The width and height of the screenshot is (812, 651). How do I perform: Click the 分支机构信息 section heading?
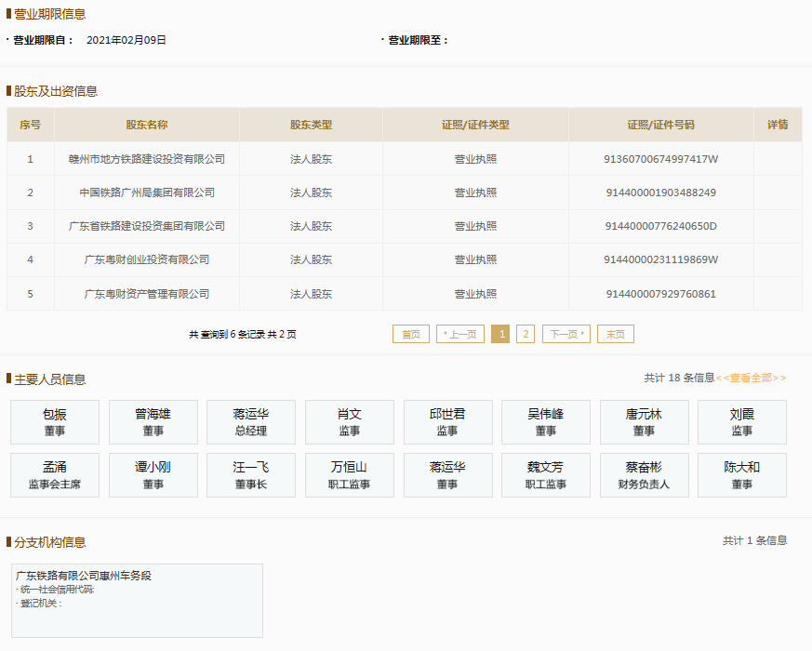[x=49, y=542]
